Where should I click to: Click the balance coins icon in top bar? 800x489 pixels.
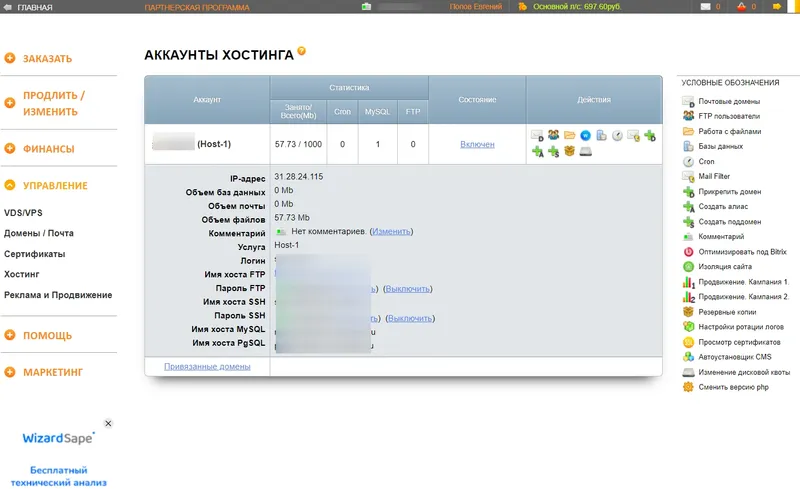pyautogui.click(x=522, y=7)
